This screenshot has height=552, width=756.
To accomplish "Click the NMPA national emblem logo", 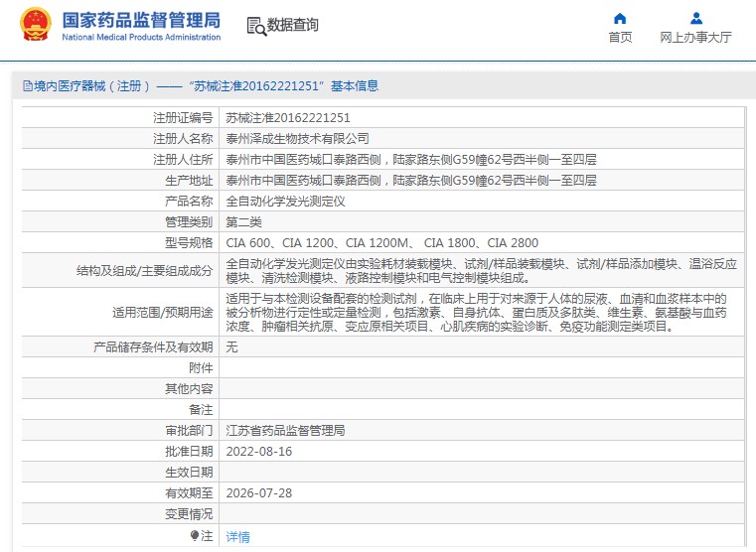I will [x=35, y=27].
